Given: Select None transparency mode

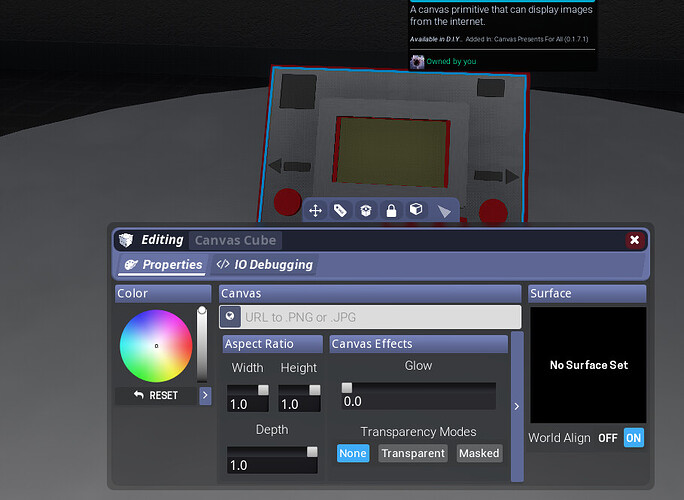Looking at the screenshot, I should tap(353, 453).
